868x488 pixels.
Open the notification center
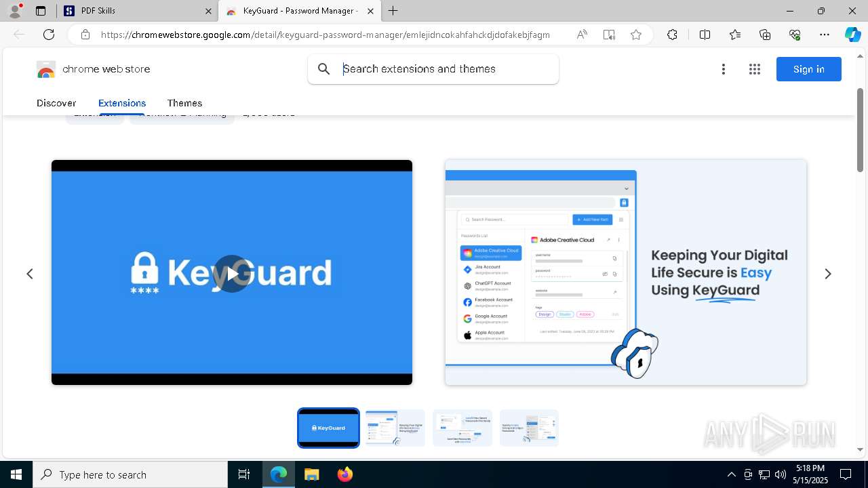[846, 474]
